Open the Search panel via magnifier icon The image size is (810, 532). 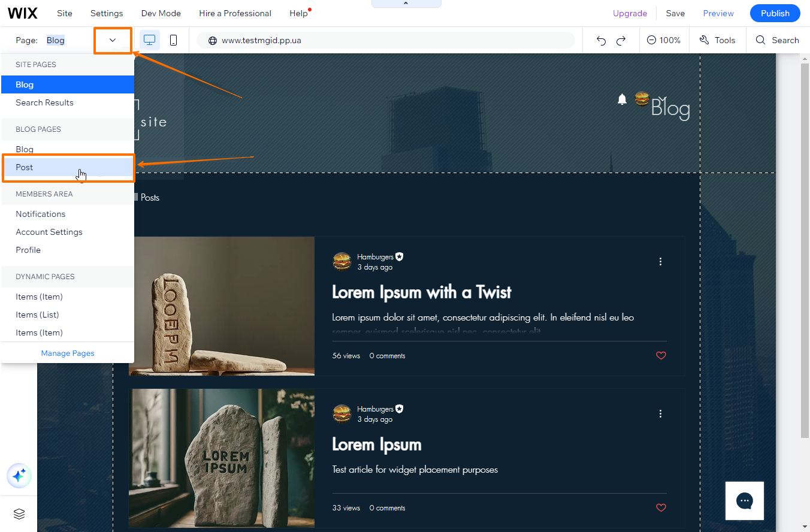tap(777, 40)
